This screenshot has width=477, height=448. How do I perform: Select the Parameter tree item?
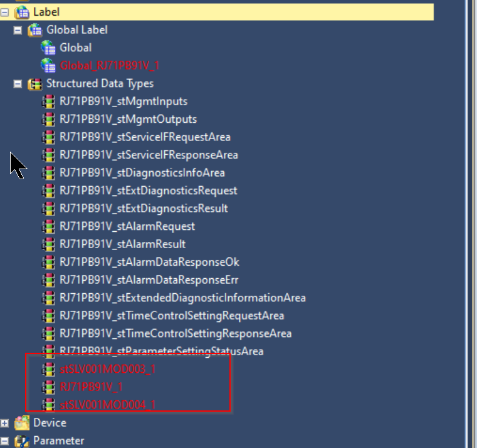click(x=58, y=440)
